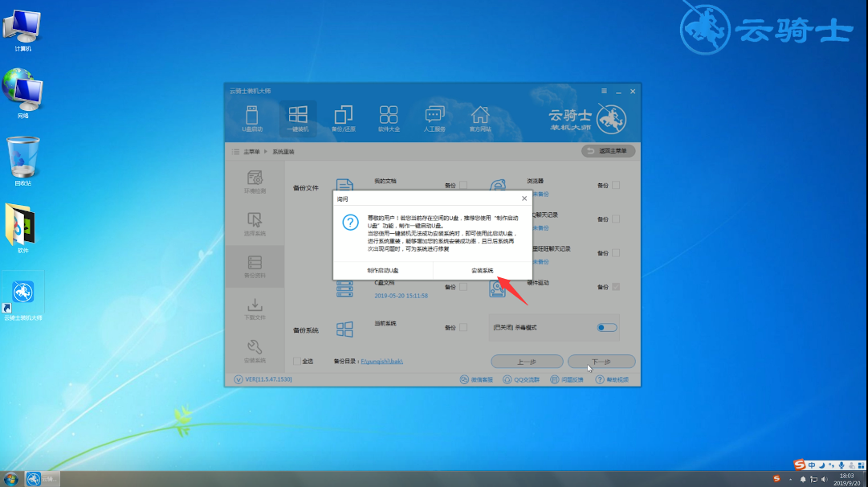This screenshot has width=868, height=487.
Task: Open the backup directory link F:\yunqishi\bak\
Action: point(382,362)
